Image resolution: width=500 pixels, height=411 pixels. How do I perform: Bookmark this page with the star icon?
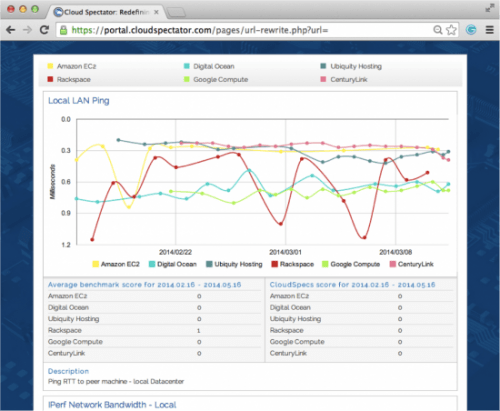[451, 30]
